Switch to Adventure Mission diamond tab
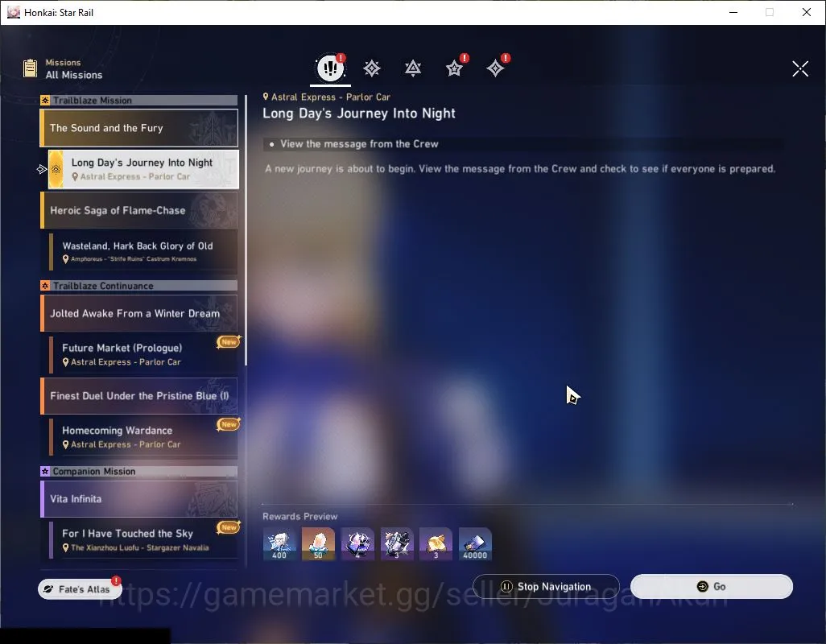Viewport: 826px width, 644px height. [x=496, y=68]
